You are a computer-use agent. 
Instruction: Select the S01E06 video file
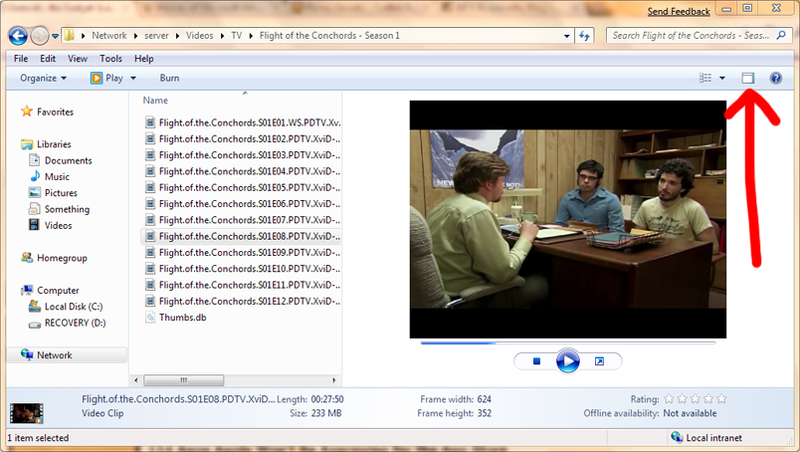[x=242, y=204]
